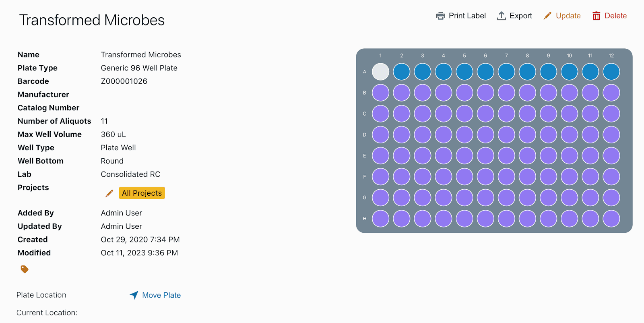644x323 pixels.
Task: Click the Export text button
Action: coord(520,16)
